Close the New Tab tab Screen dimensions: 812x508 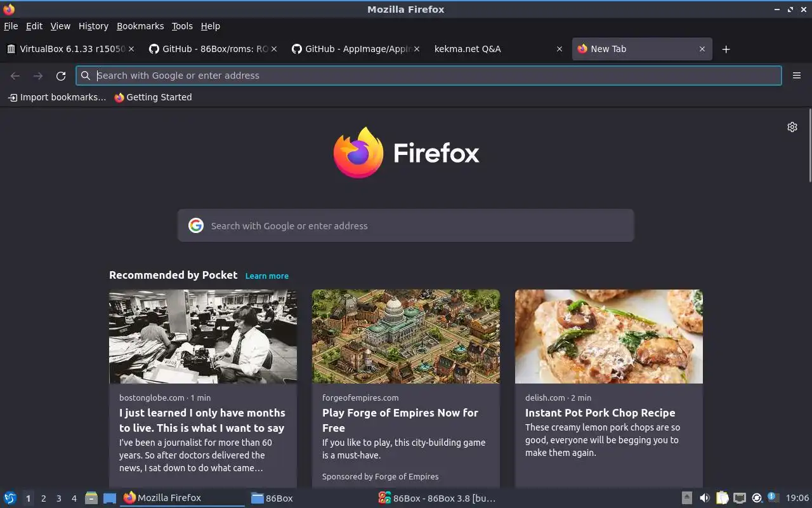click(702, 49)
